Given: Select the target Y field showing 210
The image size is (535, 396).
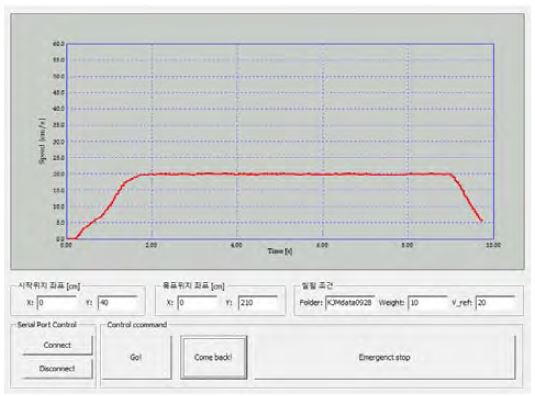Looking at the screenshot, I should pyautogui.click(x=258, y=303).
